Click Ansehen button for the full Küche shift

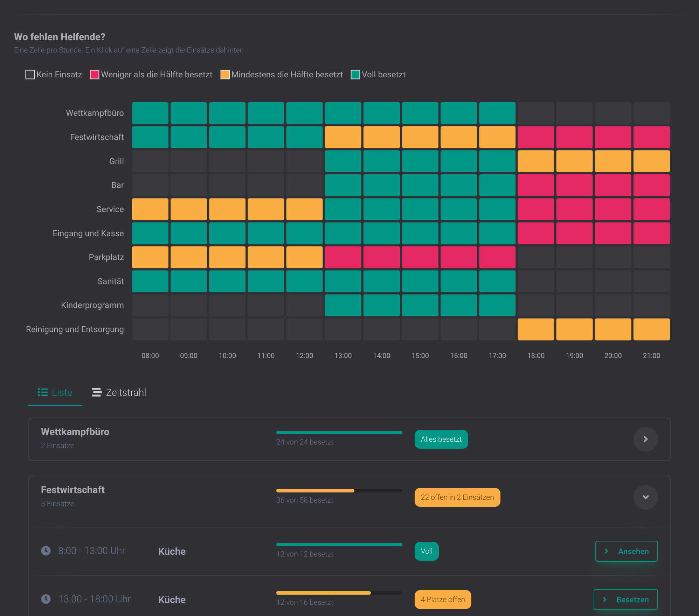click(x=627, y=551)
